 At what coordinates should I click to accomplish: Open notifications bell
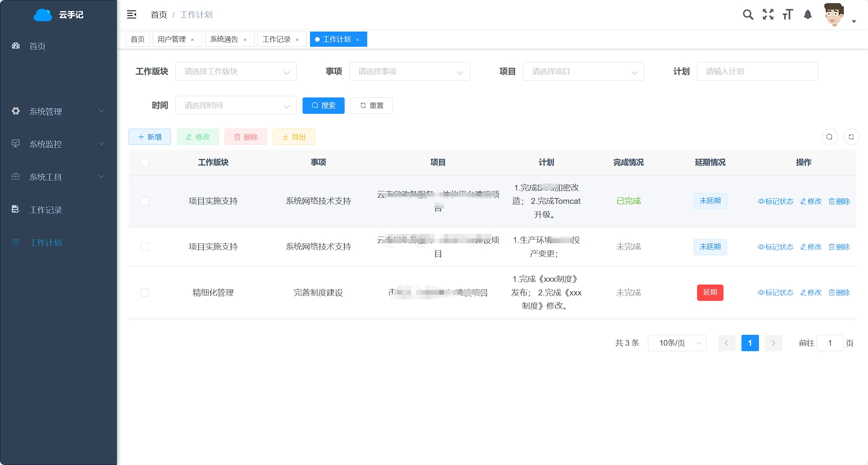pyautogui.click(x=808, y=15)
